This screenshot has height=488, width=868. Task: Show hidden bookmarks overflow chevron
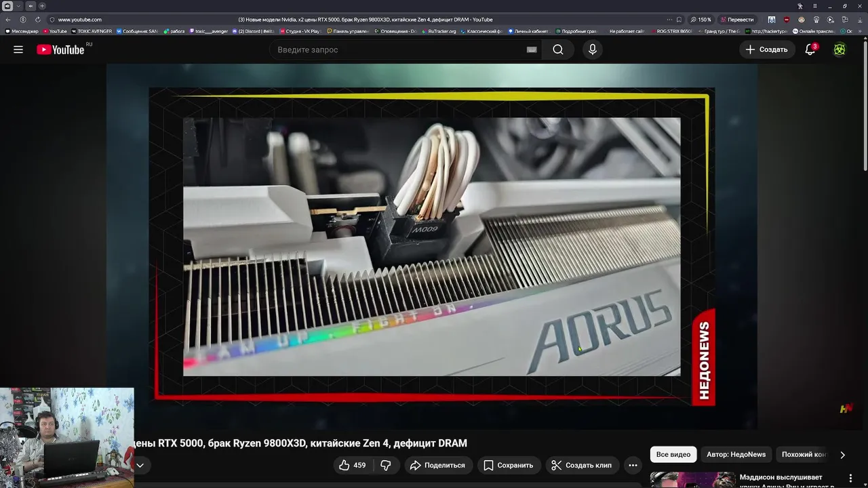tap(861, 31)
